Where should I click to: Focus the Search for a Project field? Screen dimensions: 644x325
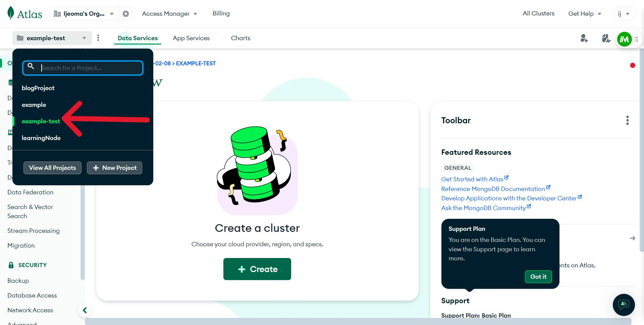tap(83, 68)
